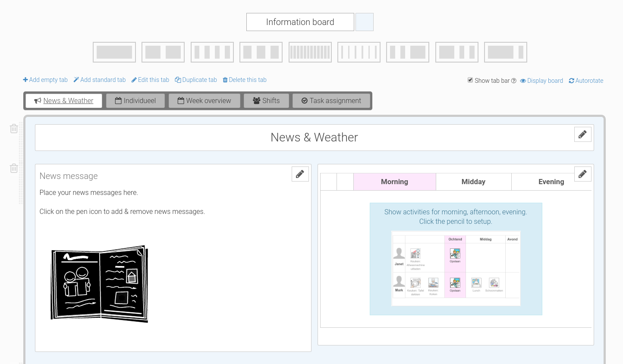
Task: Click the News message heading
Action: (69, 176)
